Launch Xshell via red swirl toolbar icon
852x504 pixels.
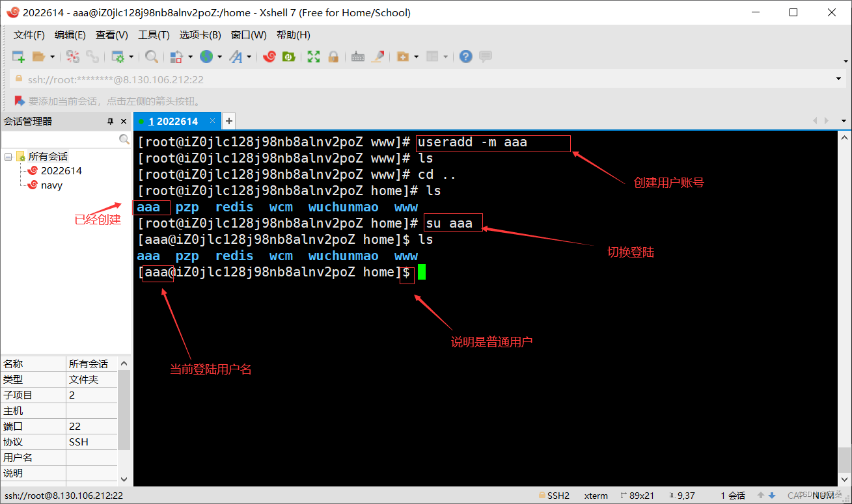tap(269, 57)
